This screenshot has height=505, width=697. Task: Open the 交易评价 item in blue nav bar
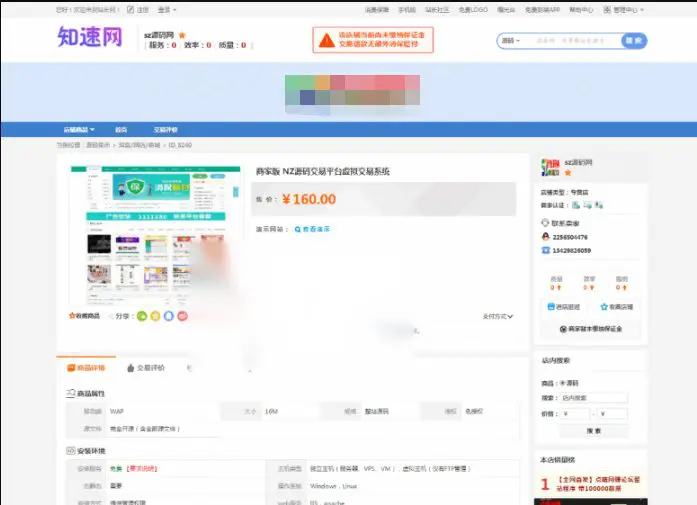[165, 129]
